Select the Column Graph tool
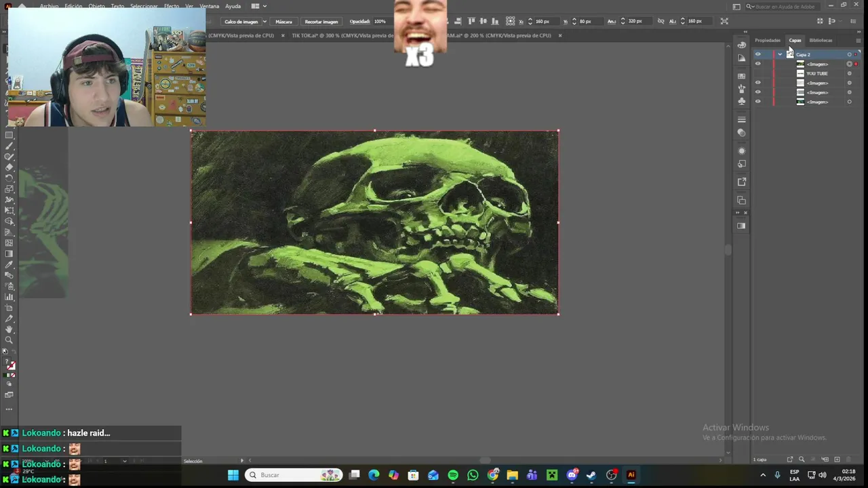The height and width of the screenshot is (488, 868). (x=9, y=297)
